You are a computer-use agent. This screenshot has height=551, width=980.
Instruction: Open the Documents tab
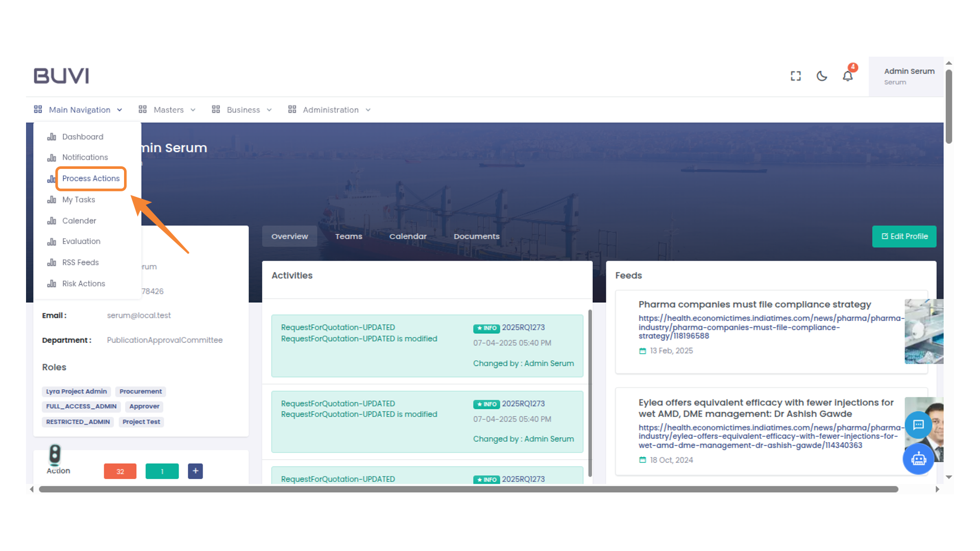tap(476, 236)
